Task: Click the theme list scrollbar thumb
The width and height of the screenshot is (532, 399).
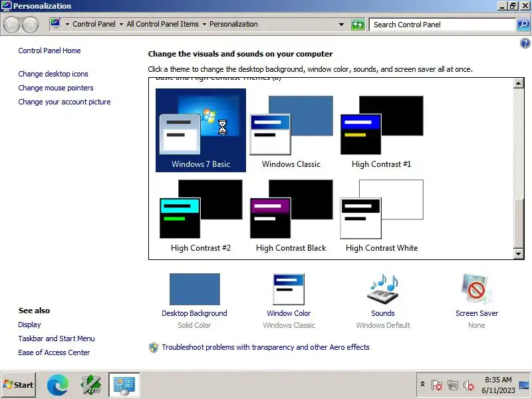Action: tap(519, 224)
